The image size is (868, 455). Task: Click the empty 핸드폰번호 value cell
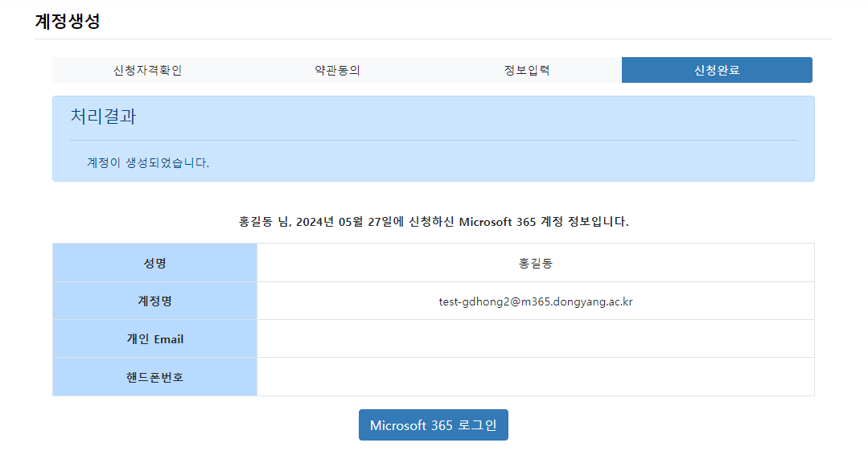coord(535,377)
